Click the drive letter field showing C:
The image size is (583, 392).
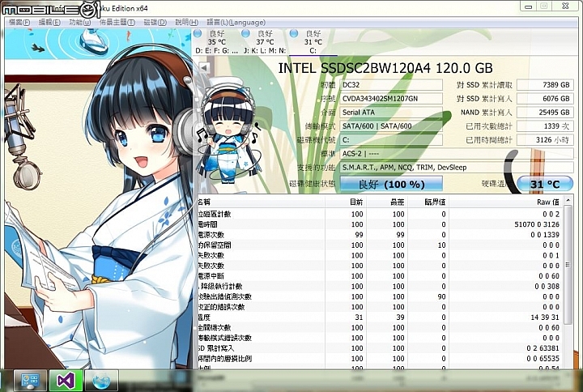pyautogui.click(x=391, y=140)
